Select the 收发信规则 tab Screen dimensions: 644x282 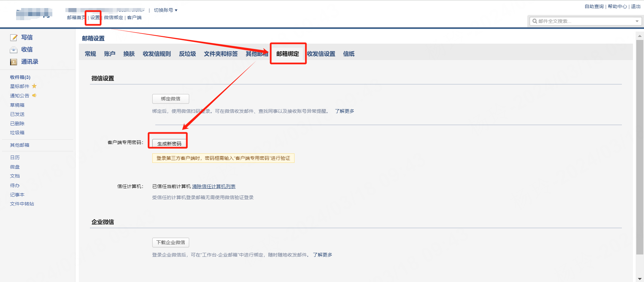(x=157, y=54)
